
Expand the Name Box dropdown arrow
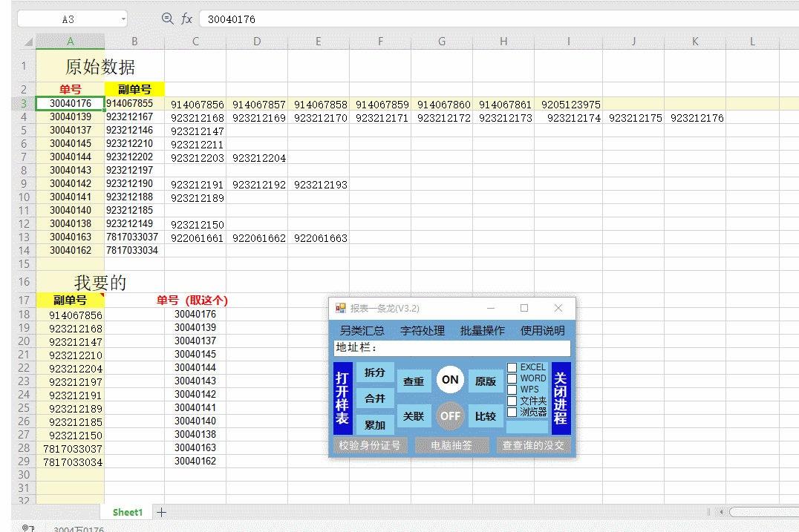pyautogui.click(x=123, y=19)
